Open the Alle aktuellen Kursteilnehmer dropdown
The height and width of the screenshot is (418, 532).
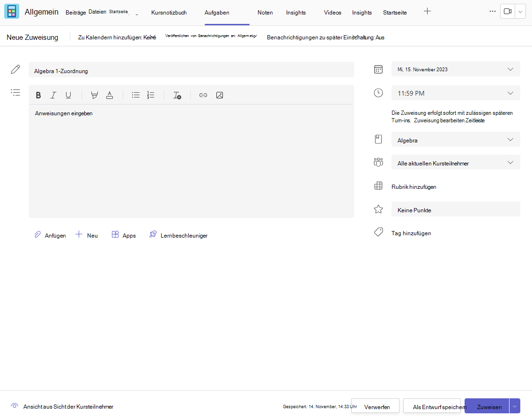click(x=456, y=163)
